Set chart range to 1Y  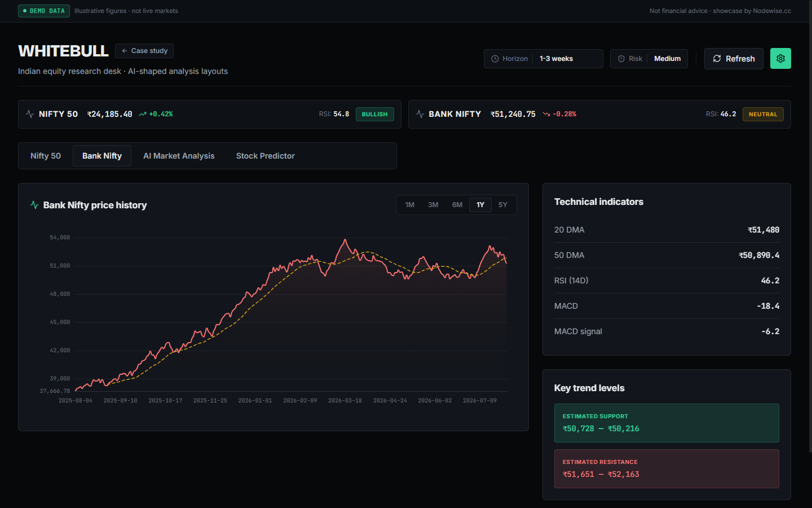(x=480, y=205)
